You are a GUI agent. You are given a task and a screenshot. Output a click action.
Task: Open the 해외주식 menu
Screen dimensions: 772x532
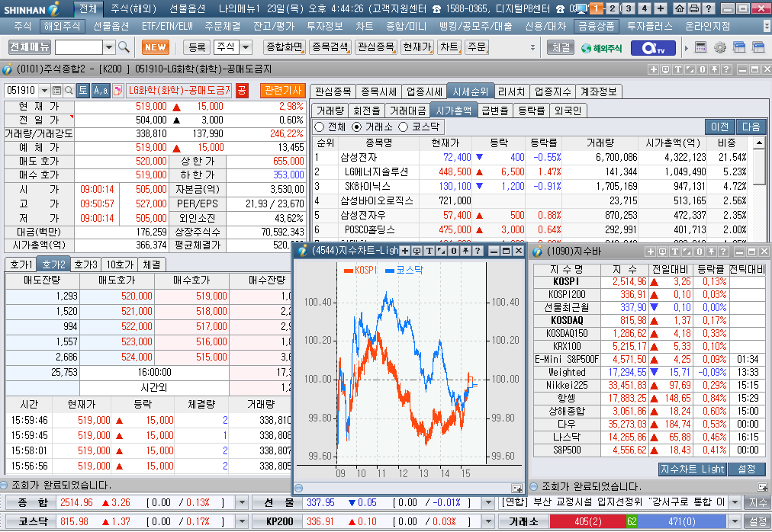(x=62, y=26)
